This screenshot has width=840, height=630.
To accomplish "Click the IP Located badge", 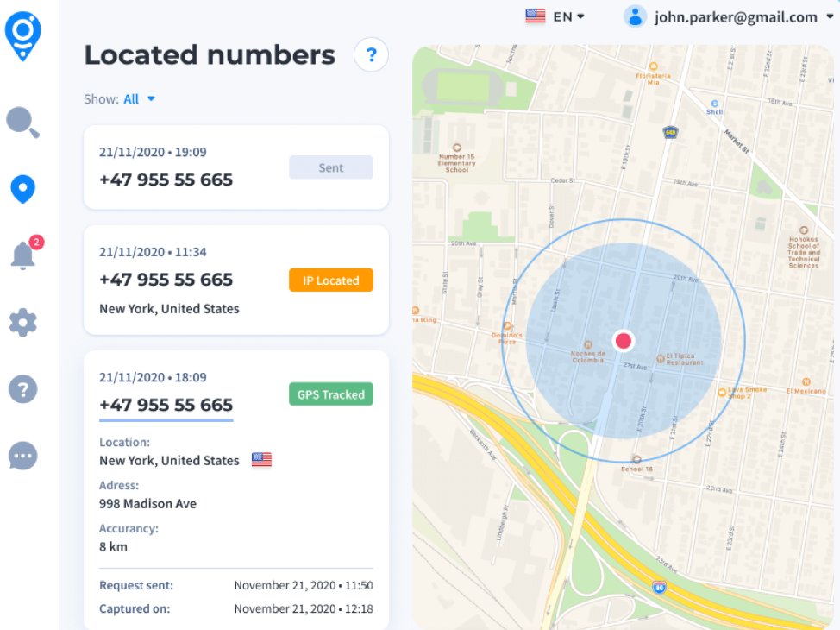I will point(330,280).
